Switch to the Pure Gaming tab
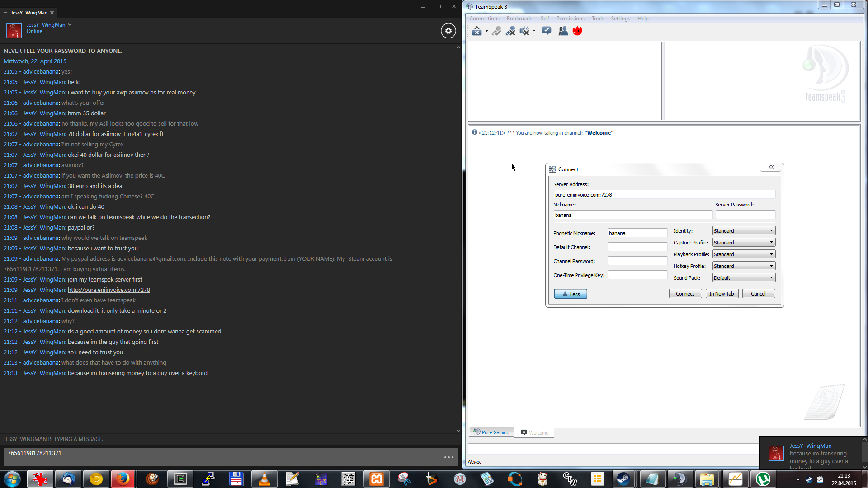 [x=491, y=432]
